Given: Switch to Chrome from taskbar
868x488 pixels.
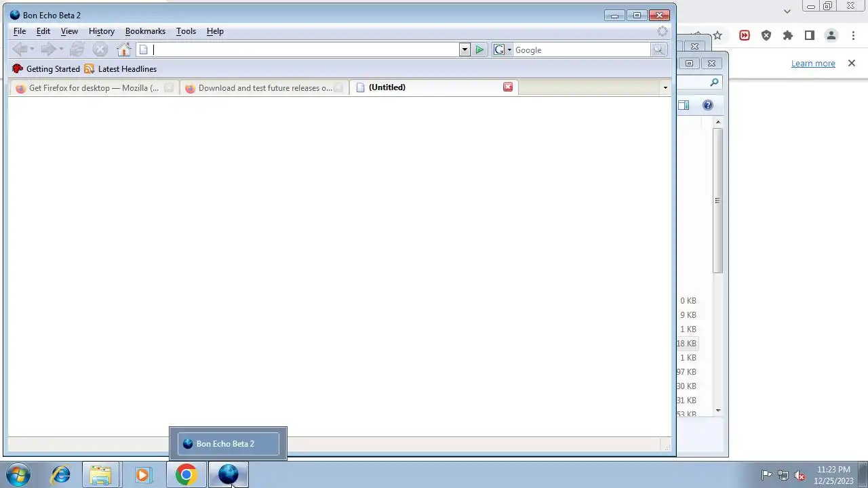Looking at the screenshot, I should (186, 475).
